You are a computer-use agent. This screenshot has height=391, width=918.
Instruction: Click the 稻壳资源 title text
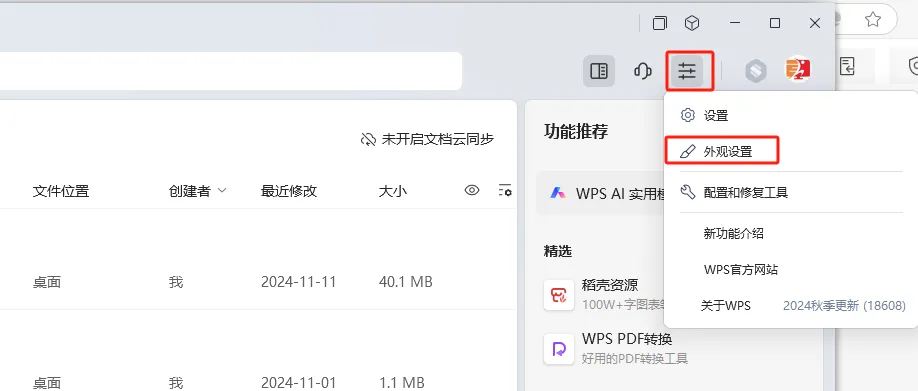[x=610, y=285]
